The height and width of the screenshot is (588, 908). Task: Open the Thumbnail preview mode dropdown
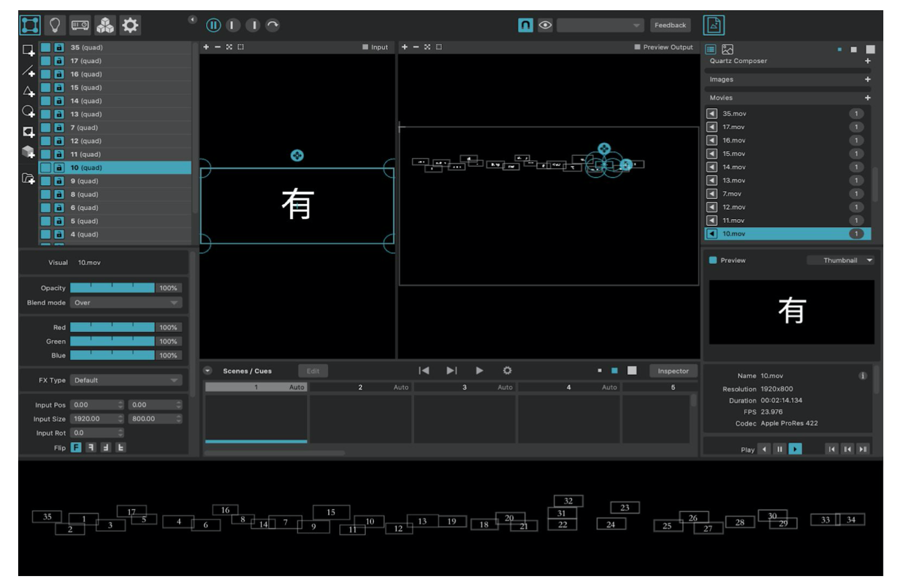840,260
